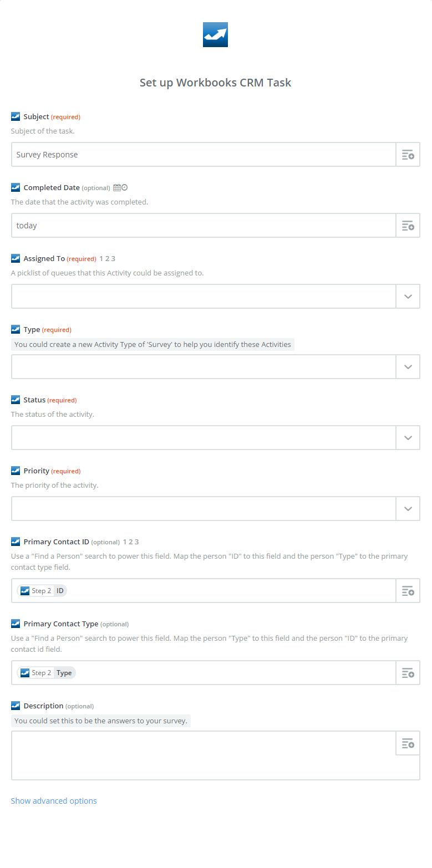432x868 pixels.
Task: Click calendar-clock icon next to Completed Date
Action: coord(120,188)
